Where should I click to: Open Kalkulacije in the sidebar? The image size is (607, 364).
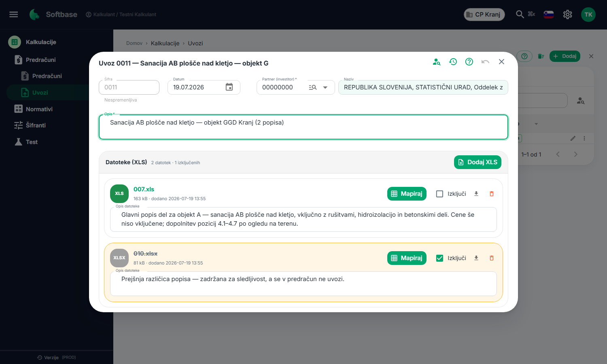(40, 42)
